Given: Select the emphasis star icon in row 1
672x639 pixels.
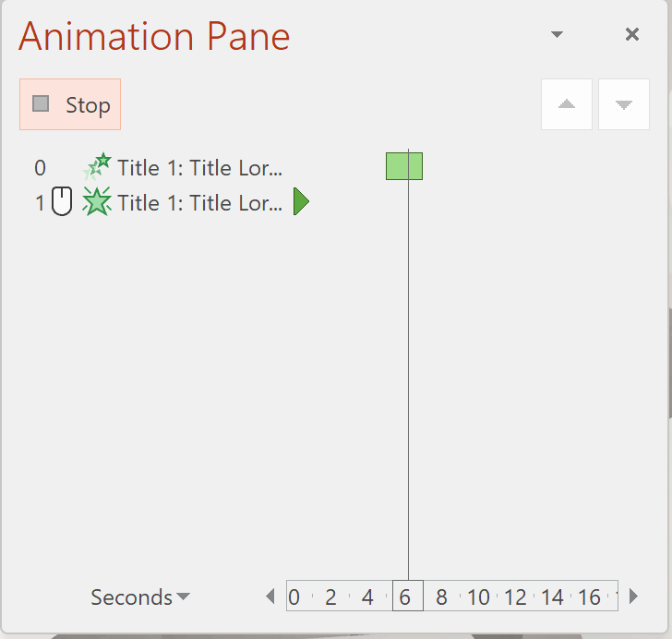Looking at the screenshot, I should 97,201.
